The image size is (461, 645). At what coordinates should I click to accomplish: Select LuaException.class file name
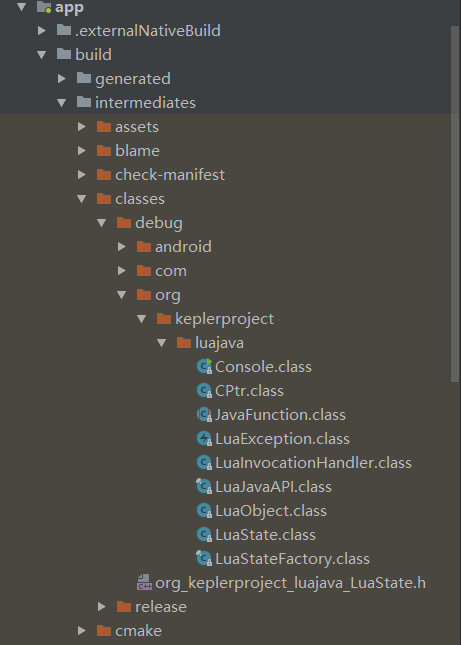pyautogui.click(x=283, y=439)
